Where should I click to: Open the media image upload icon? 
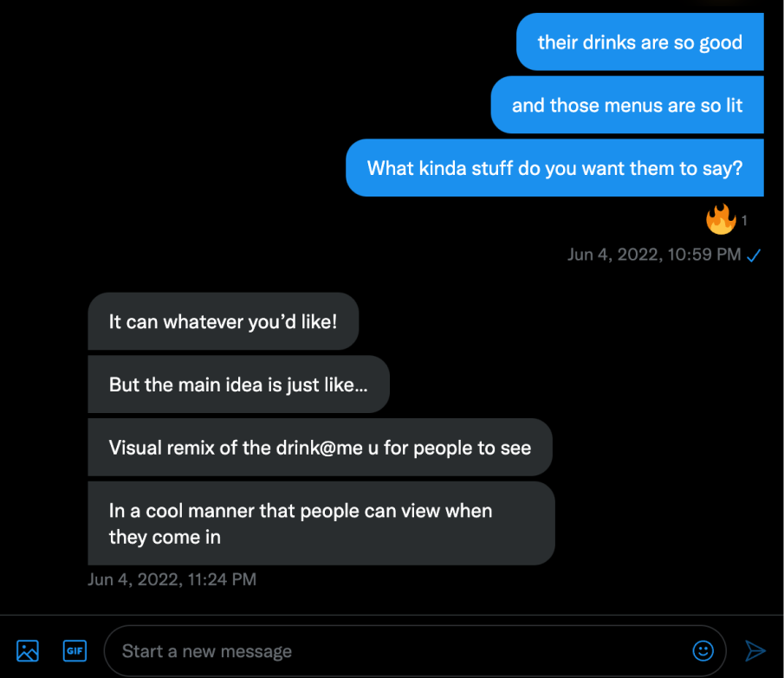tap(28, 650)
